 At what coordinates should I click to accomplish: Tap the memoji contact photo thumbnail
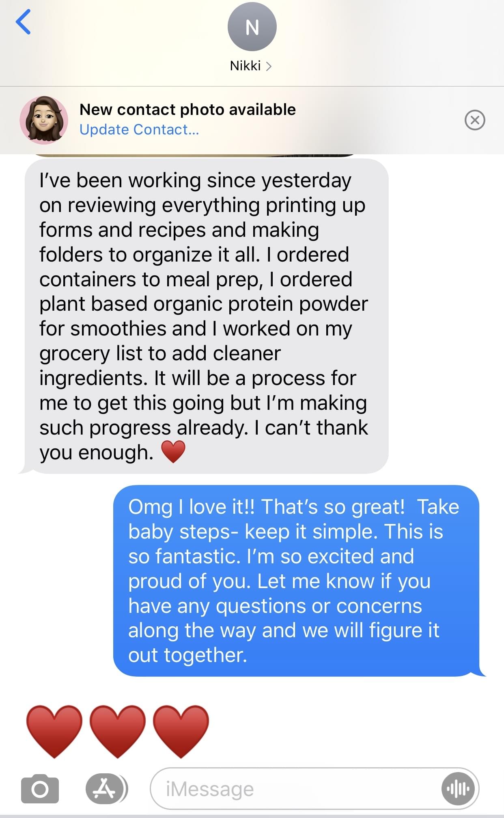coord(44,120)
